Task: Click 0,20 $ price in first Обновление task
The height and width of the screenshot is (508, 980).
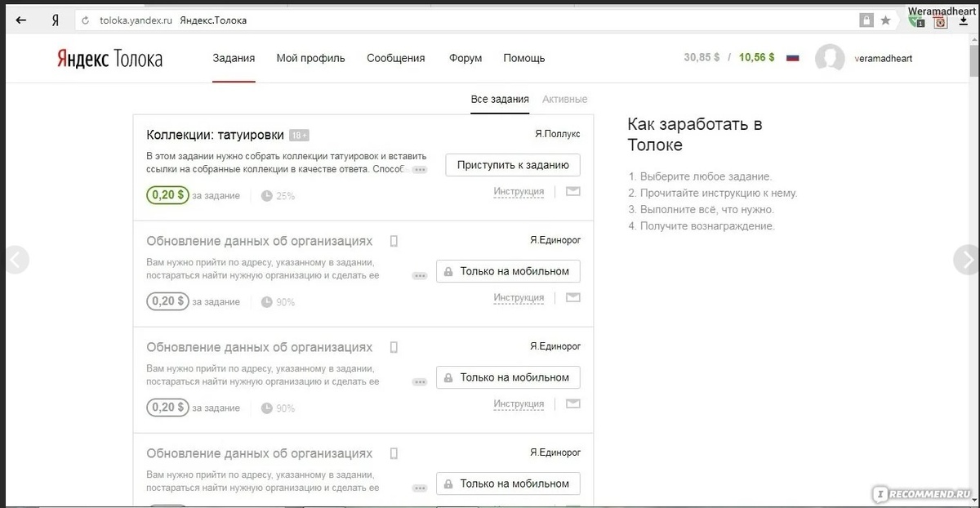Action: click(167, 301)
